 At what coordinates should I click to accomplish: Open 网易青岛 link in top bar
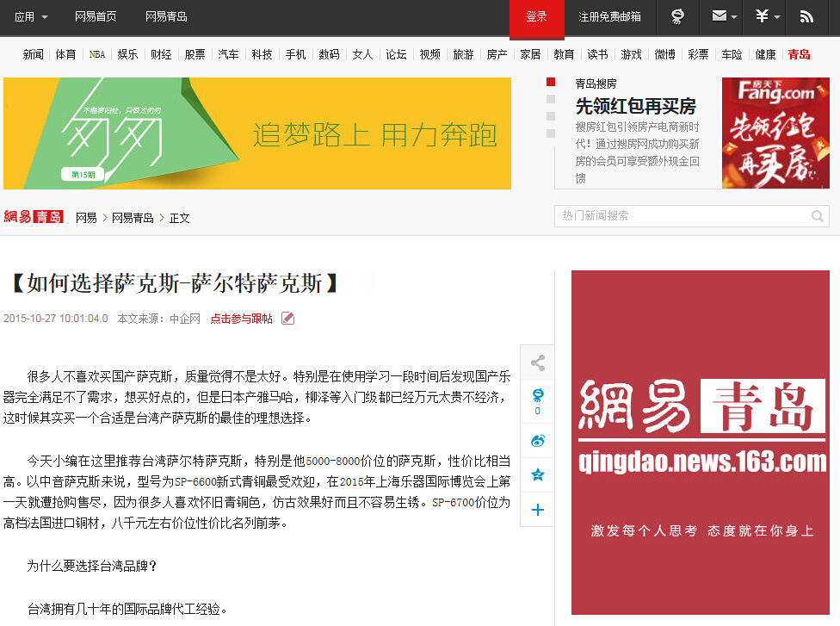[167, 16]
